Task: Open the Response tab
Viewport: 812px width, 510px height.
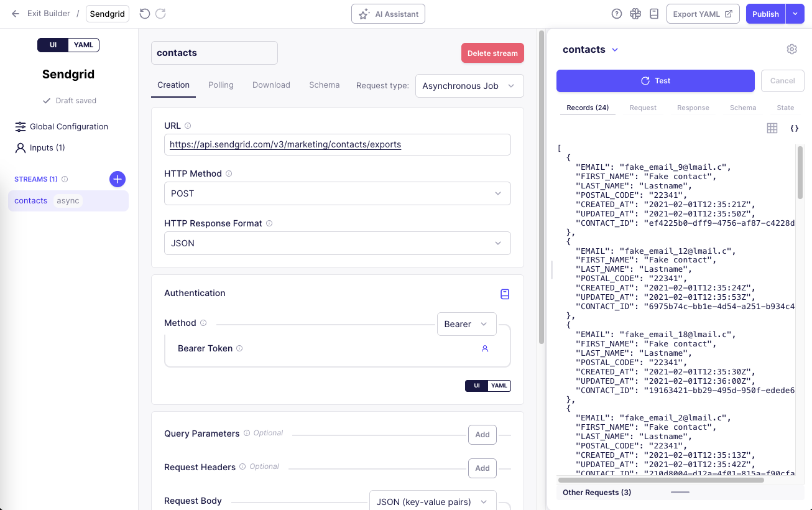Action: (x=693, y=108)
